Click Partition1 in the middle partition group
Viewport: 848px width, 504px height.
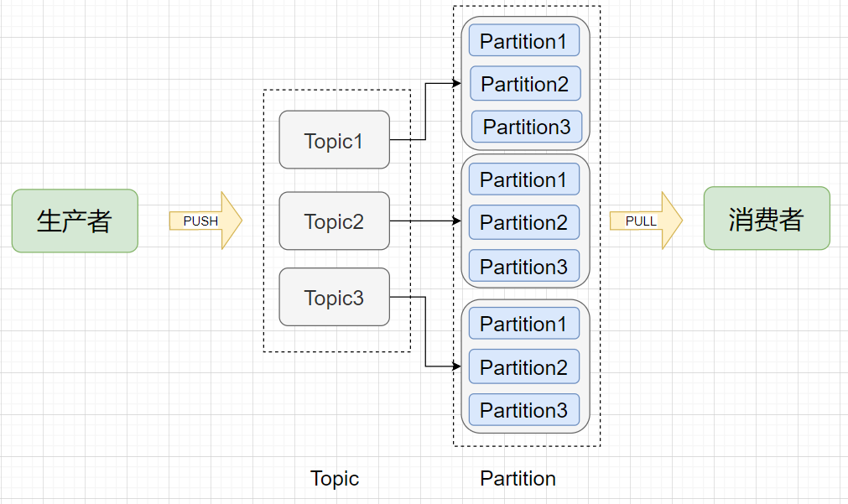click(523, 179)
